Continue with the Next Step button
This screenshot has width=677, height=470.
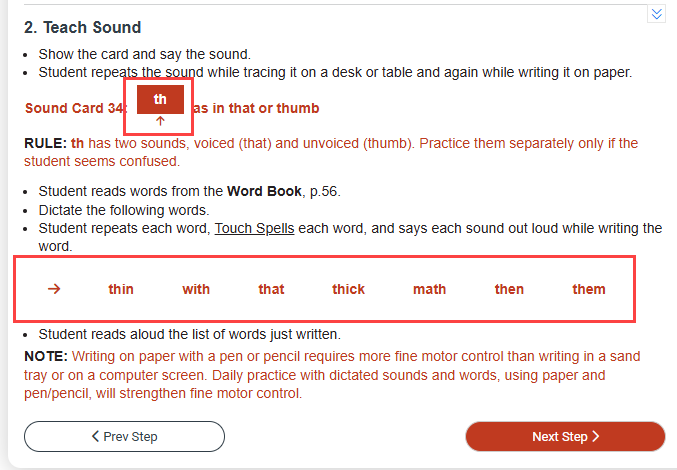(565, 437)
